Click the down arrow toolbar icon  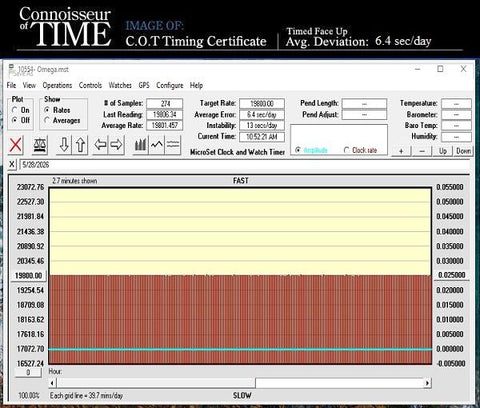click(64, 145)
